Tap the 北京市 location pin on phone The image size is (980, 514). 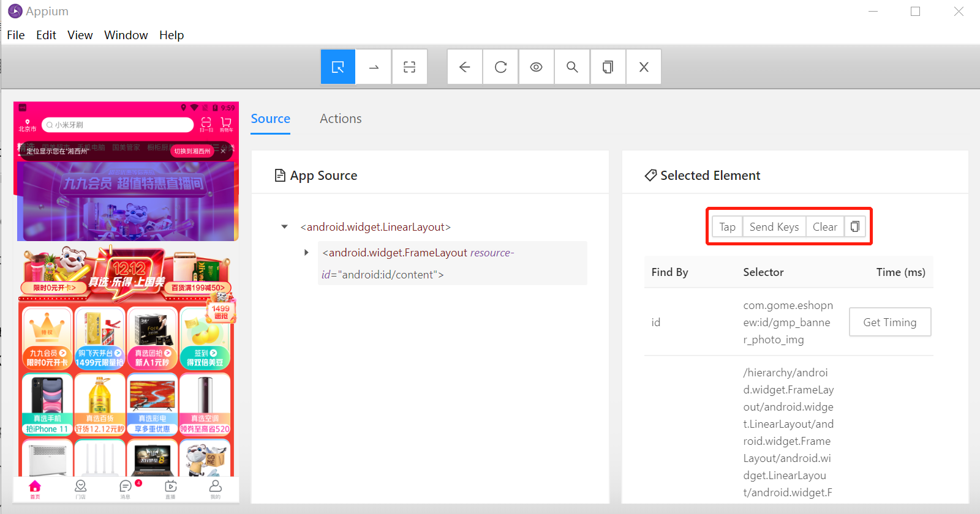pos(27,125)
